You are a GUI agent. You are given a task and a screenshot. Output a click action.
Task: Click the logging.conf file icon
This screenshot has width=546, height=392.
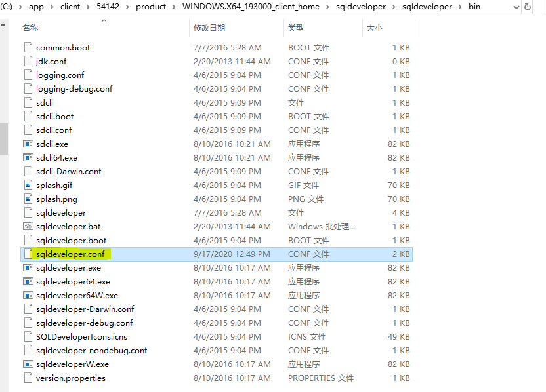[x=28, y=75]
